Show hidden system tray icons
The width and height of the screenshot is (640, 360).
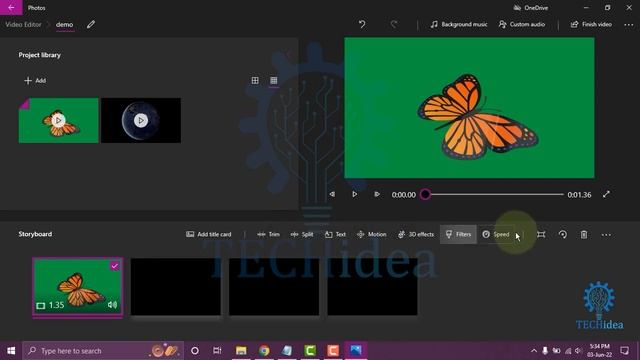(x=533, y=351)
